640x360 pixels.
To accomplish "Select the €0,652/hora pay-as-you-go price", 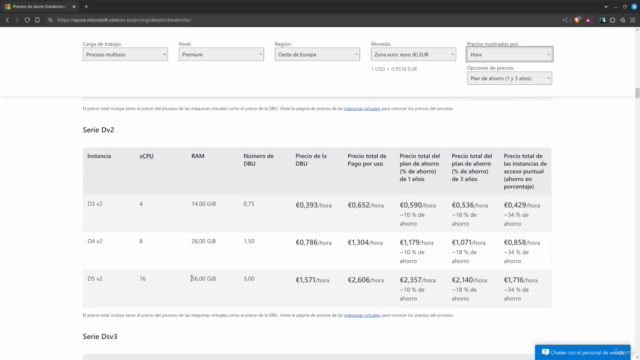I will [x=365, y=205].
